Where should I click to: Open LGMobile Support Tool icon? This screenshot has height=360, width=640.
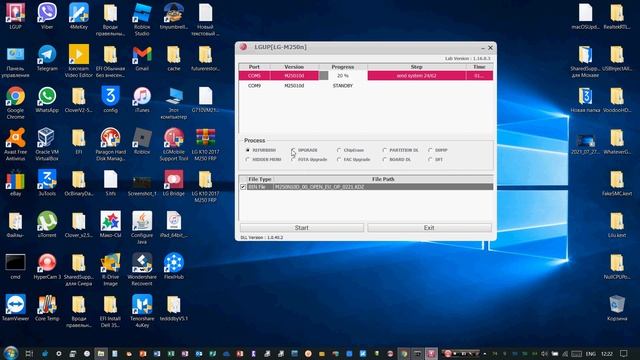[x=174, y=144]
